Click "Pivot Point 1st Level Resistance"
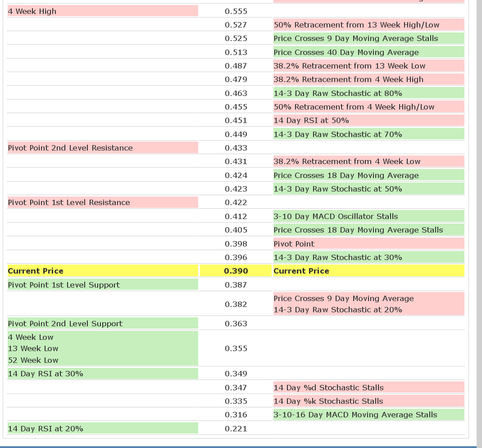Screen dimensions: 482x448 coord(69,202)
